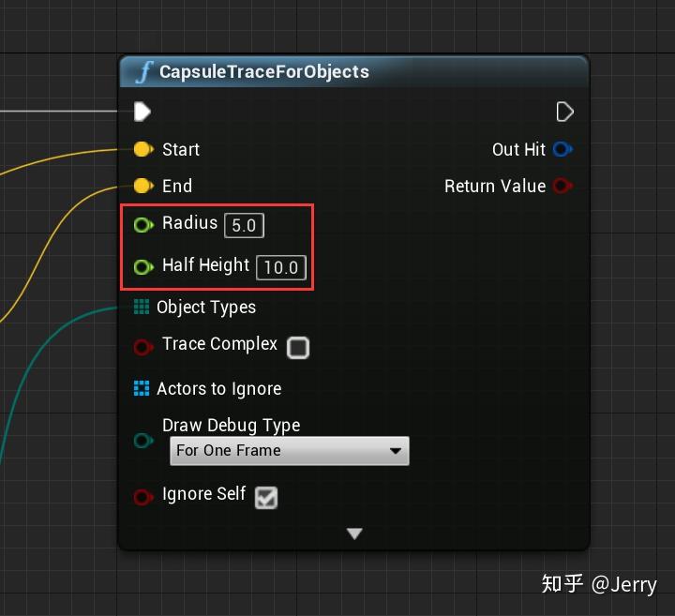Screen dimensions: 675x616
Task: Open the Draw Debug Type dropdown
Action: coord(290,451)
